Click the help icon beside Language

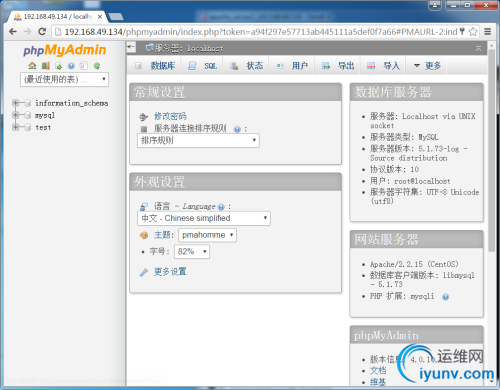(221, 207)
